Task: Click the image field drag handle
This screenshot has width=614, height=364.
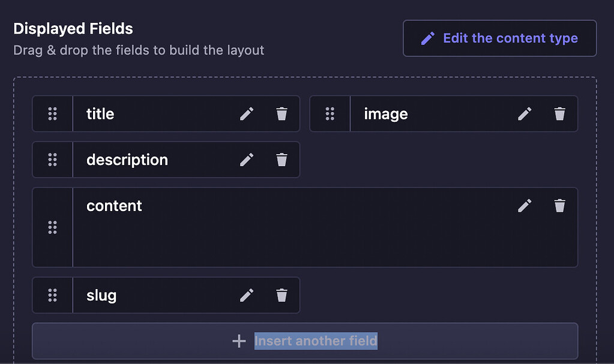Action: [x=330, y=113]
